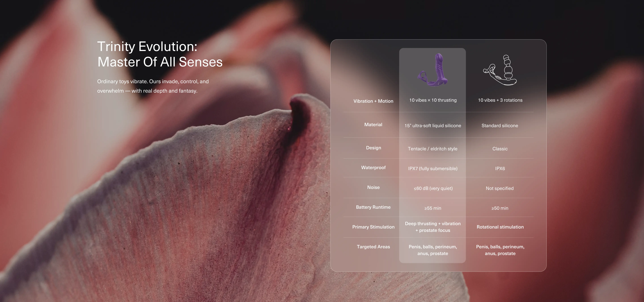Select the 'Vibration + Motion' row label
644x302 pixels.
pos(373,101)
